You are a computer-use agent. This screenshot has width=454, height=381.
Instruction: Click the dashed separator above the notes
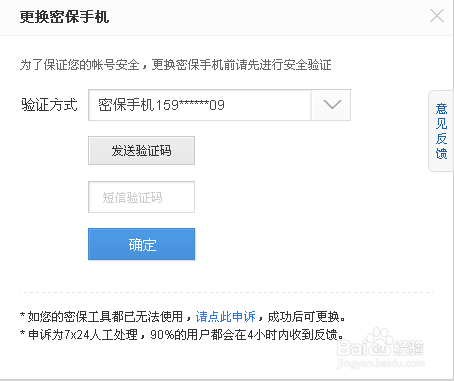click(227, 292)
